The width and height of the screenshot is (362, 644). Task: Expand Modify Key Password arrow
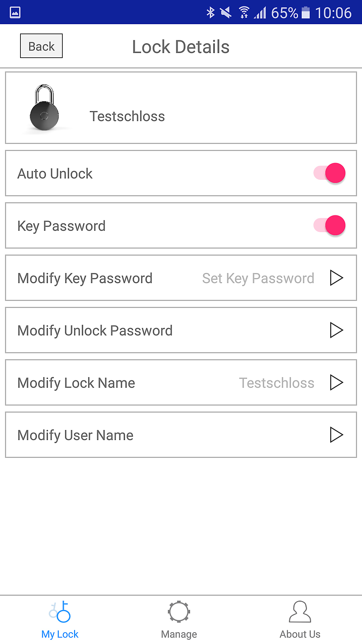point(336,278)
